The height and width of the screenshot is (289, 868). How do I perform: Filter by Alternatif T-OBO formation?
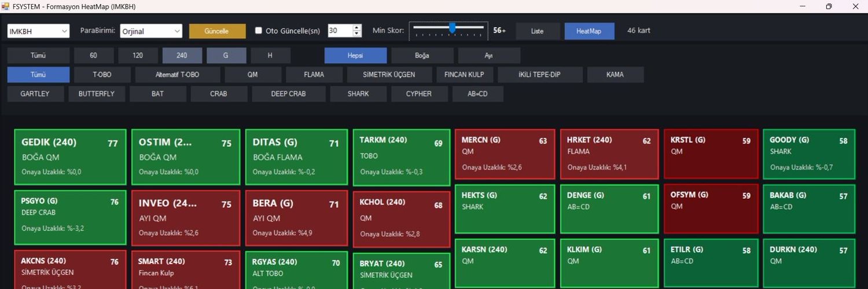[178, 75]
